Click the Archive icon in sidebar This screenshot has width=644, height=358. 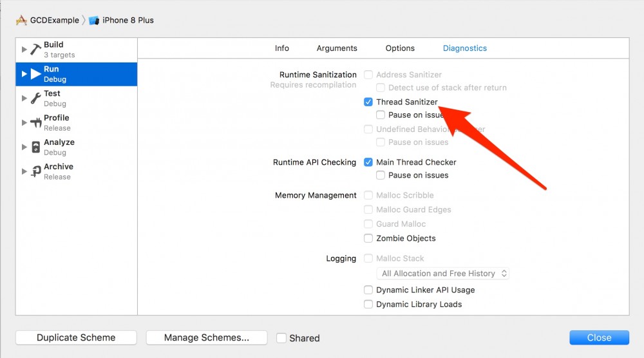pos(35,171)
